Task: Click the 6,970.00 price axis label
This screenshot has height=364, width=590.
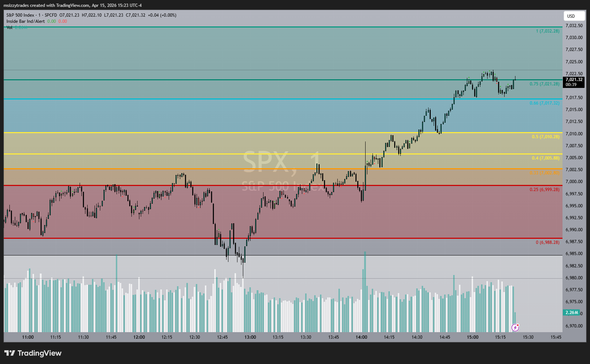Action: 574,326
